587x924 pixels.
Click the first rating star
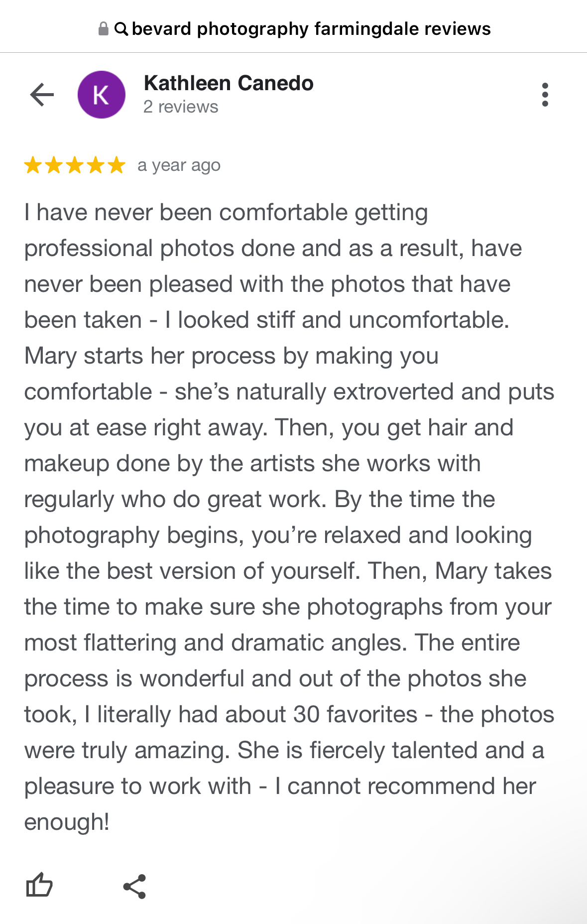coord(33,165)
